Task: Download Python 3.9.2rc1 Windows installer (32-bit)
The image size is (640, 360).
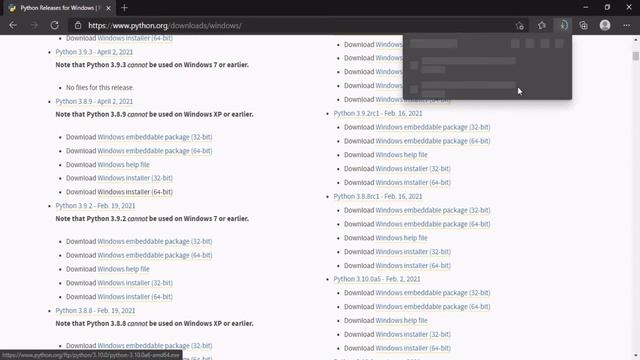Action: tap(413, 169)
